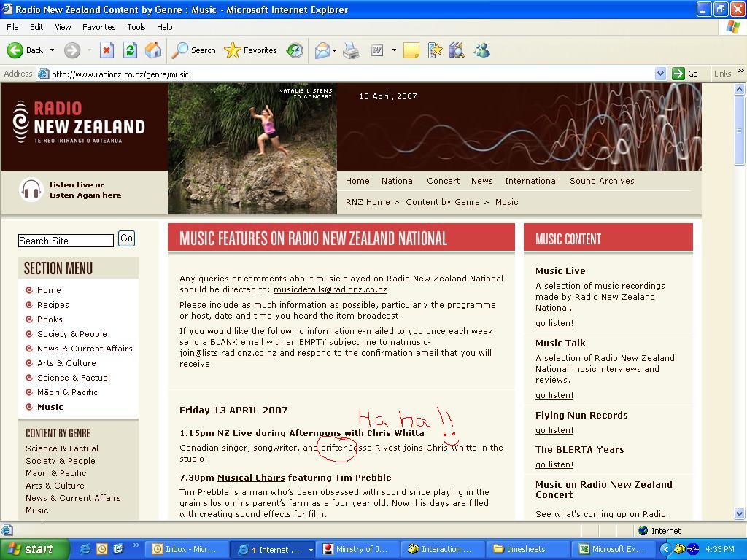The image size is (747, 560).
Task: Select Recipes in the Section Menu
Action: (x=53, y=305)
